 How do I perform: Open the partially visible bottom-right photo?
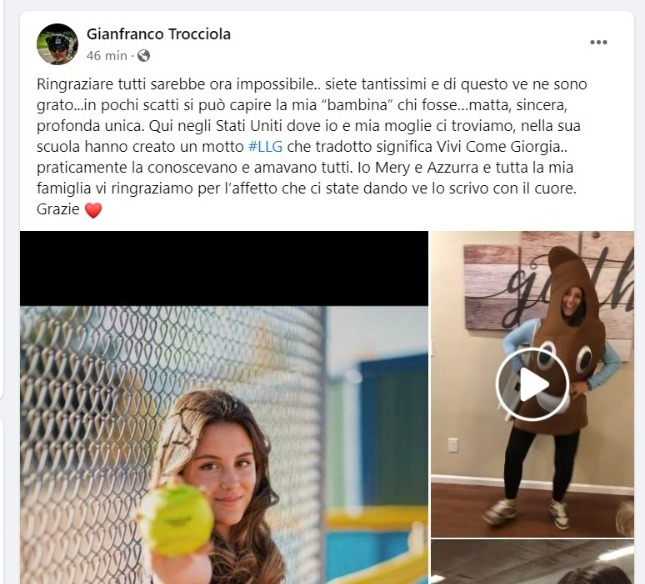click(532, 562)
